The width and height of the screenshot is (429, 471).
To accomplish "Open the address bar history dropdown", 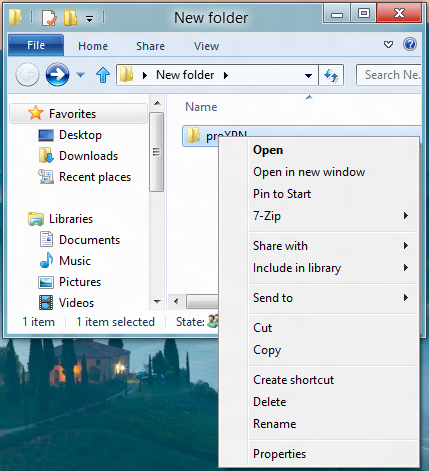I will (308, 76).
